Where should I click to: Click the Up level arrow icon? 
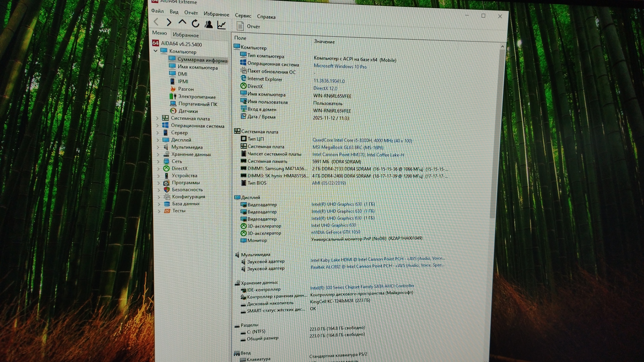pyautogui.click(x=182, y=22)
